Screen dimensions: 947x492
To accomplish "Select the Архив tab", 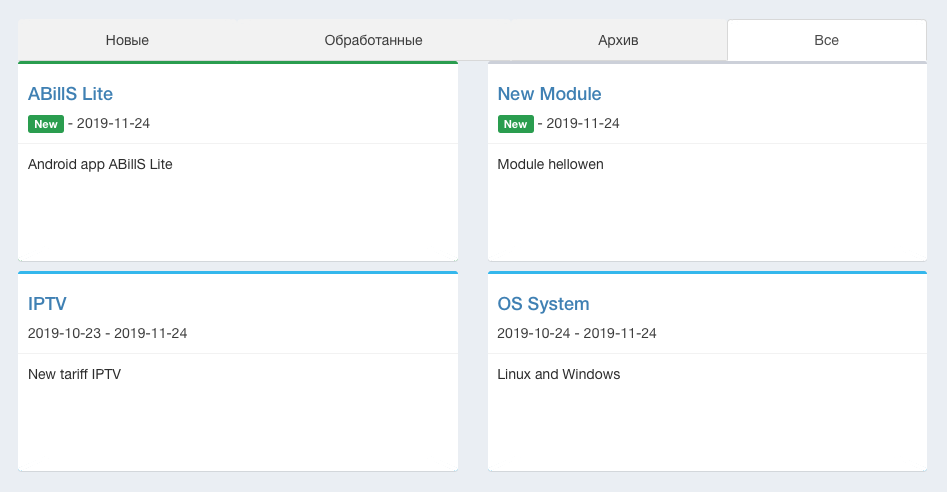I will pos(618,40).
